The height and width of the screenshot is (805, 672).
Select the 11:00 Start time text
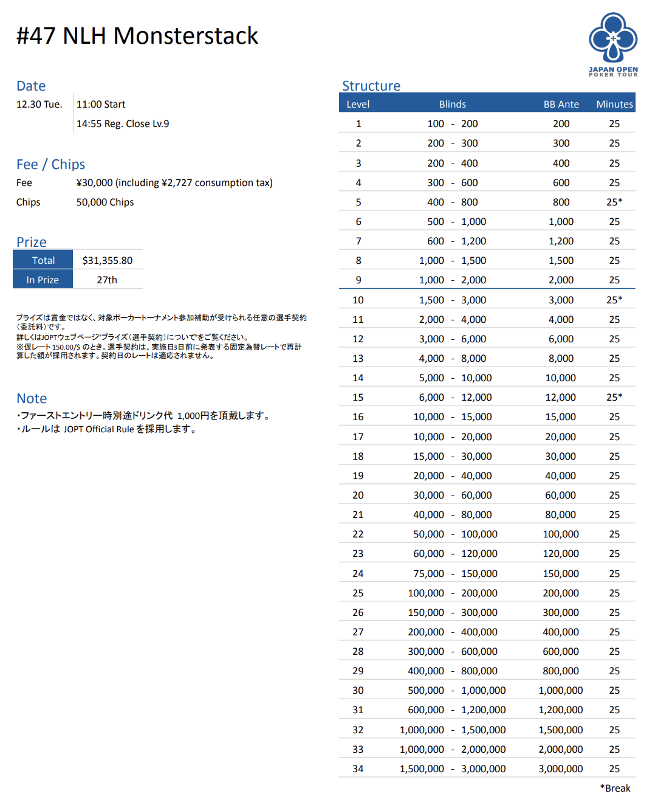pyautogui.click(x=101, y=105)
